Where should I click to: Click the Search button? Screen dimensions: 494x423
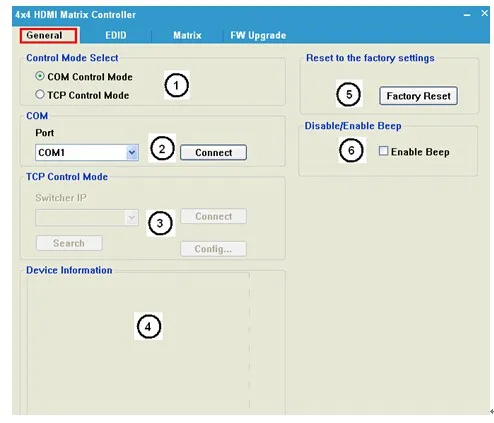[x=69, y=243]
